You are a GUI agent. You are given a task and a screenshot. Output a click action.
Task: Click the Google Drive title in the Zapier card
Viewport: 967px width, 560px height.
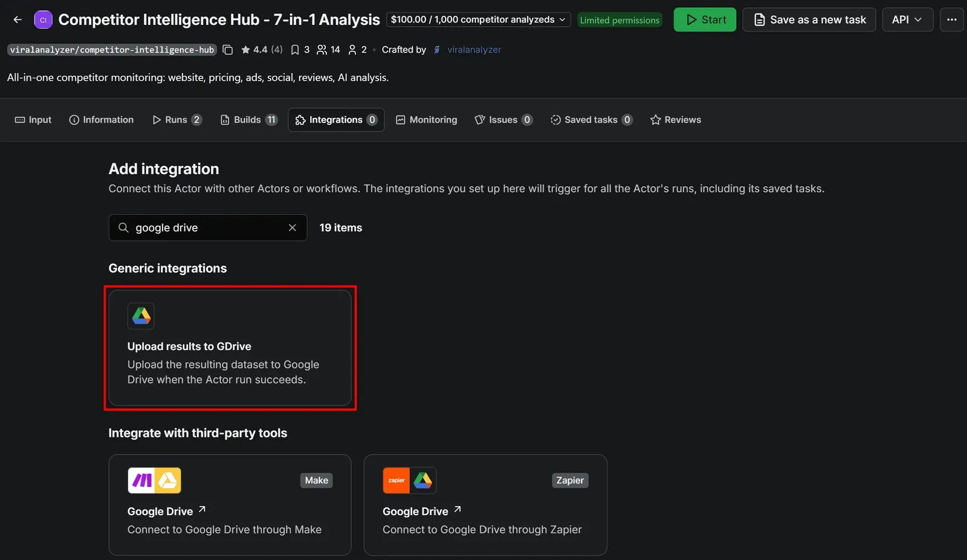click(x=415, y=511)
